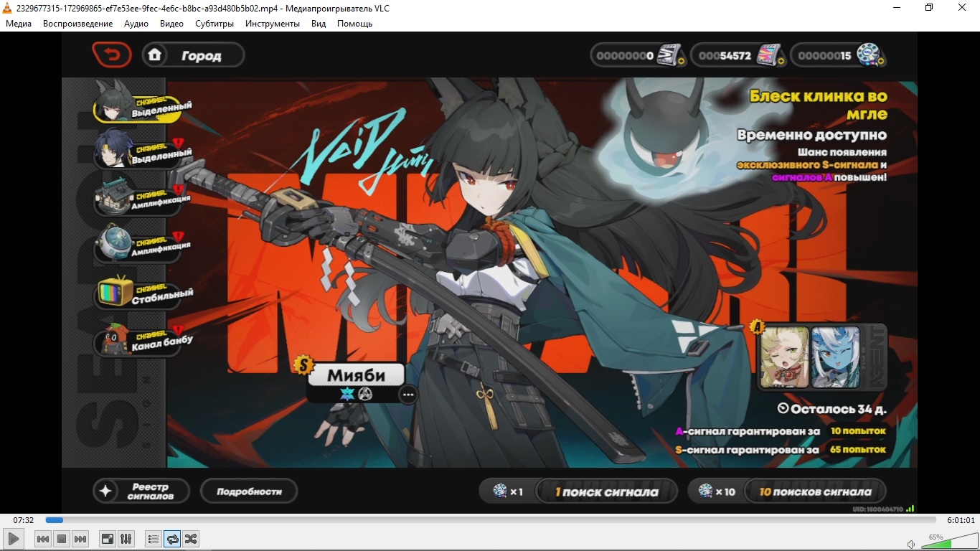Toggle random shuffle in VLC

pyautogui.click(x=191, y=539)
